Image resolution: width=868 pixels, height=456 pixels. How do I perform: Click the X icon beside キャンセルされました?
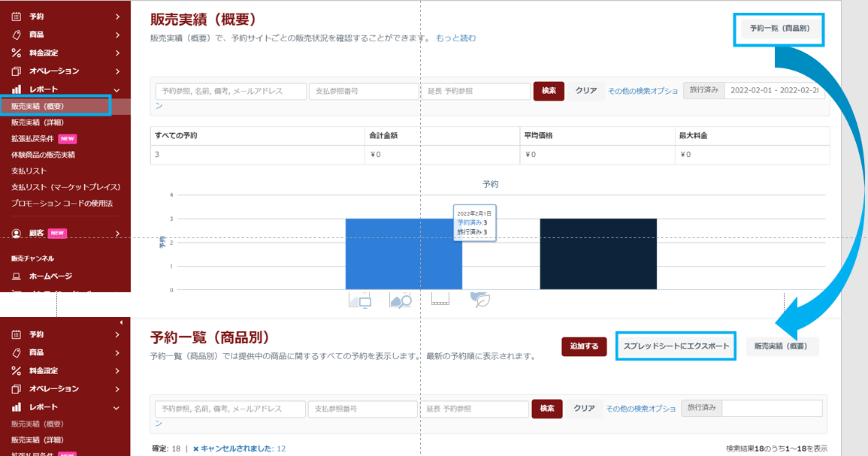(x=196, y=448)
